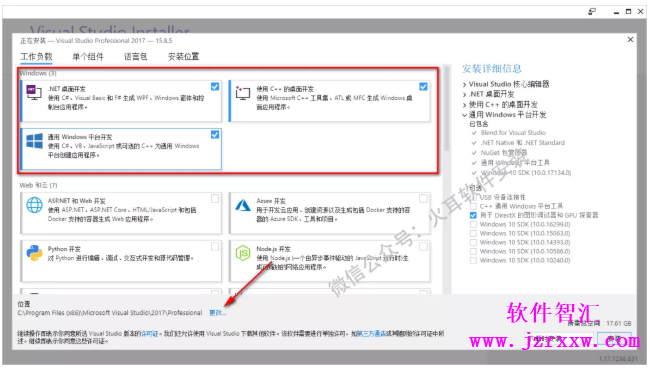Screen dimensions: 650x368
Task: Click the globe icon of ASP.NET 和 Web 开发
Action: pos(34,205)
